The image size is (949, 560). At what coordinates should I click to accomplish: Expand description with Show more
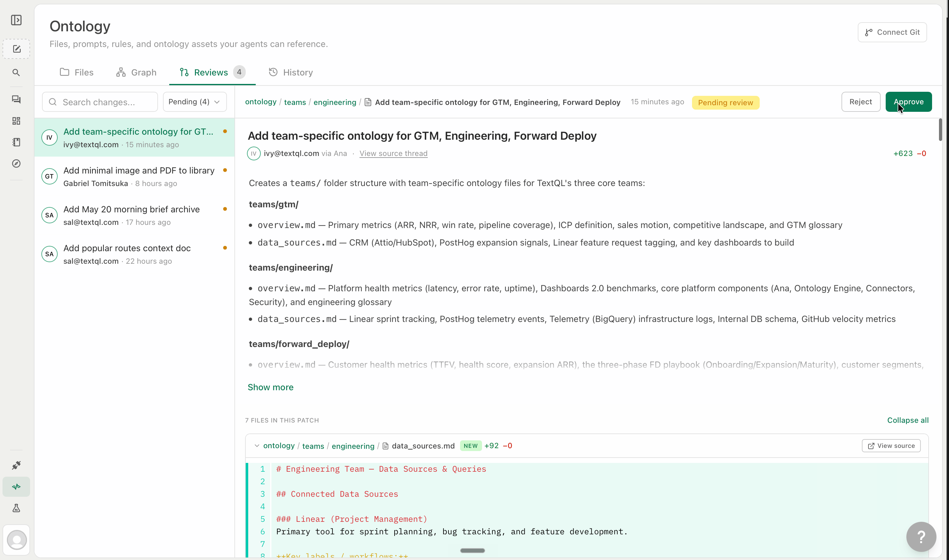coord(270,387)
